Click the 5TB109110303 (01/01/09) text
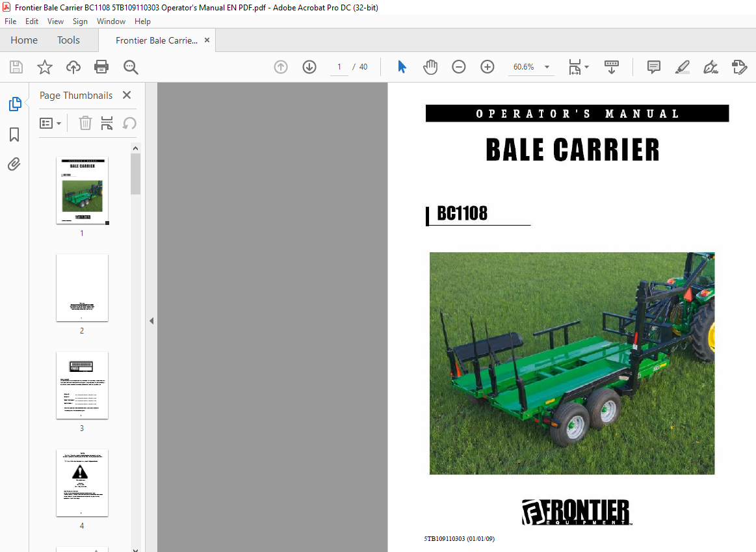The image size is (756, 552). tap(459, 538)
